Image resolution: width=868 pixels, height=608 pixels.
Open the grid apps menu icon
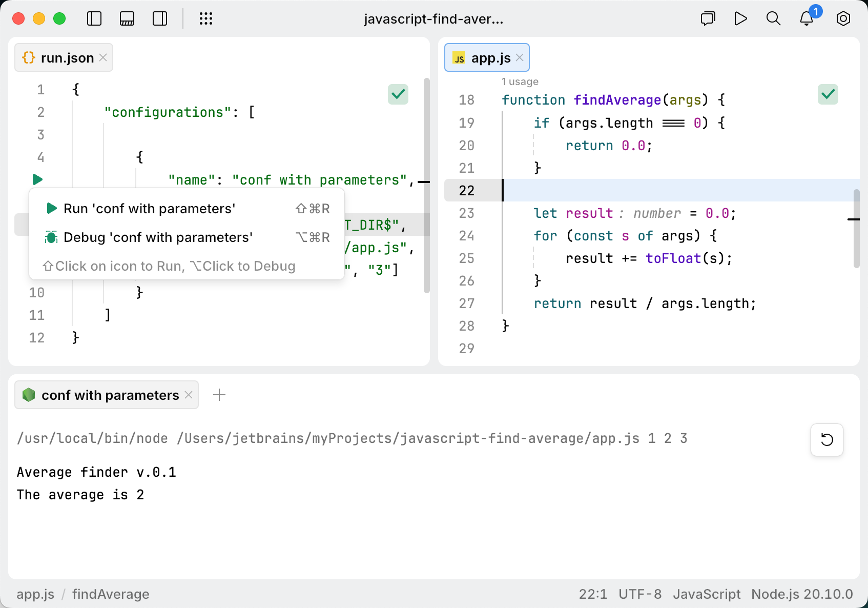coord(205,19)
